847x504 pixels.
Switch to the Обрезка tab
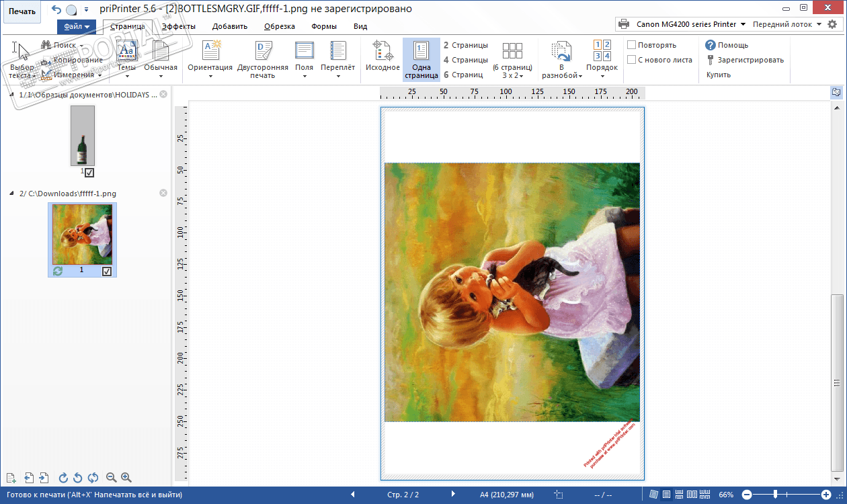[x=280, y=27]
